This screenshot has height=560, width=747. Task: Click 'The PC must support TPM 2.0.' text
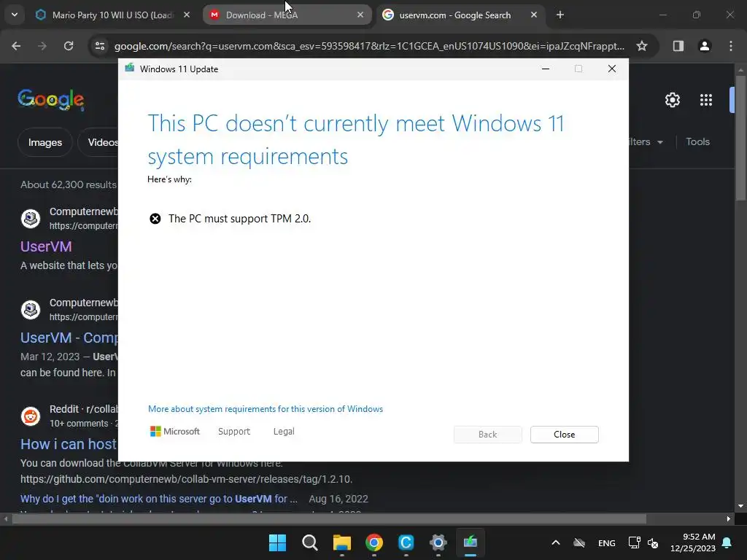tap(239, 219)
